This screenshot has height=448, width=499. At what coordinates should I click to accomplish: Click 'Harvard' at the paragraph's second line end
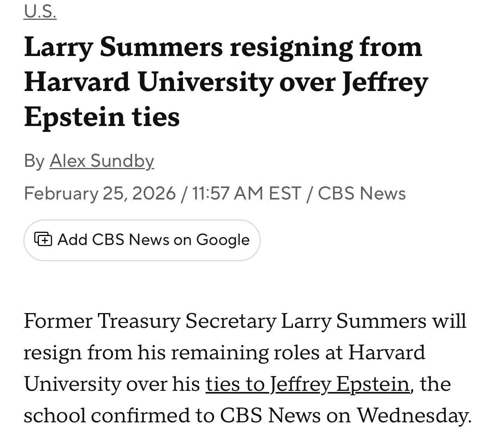coord(386,352)
